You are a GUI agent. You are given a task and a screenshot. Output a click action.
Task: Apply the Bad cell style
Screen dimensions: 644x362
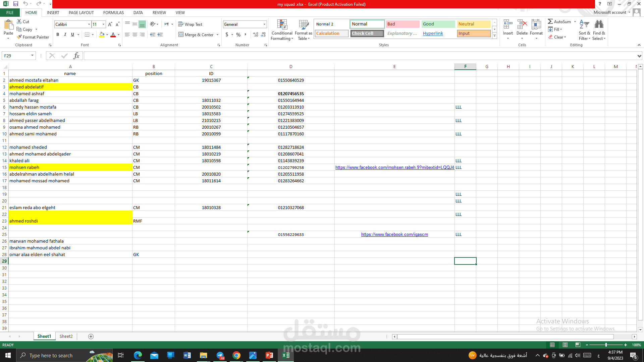tap(402, 24)
